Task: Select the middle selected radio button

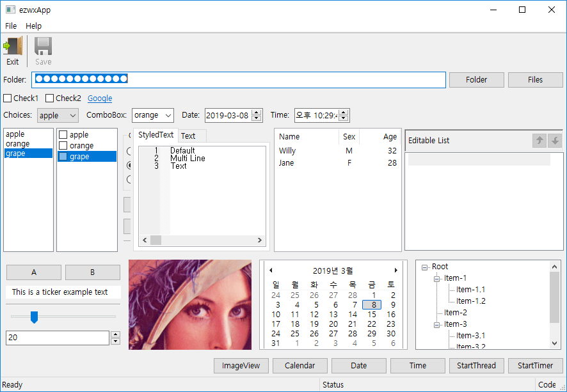Action: (129, 166)
